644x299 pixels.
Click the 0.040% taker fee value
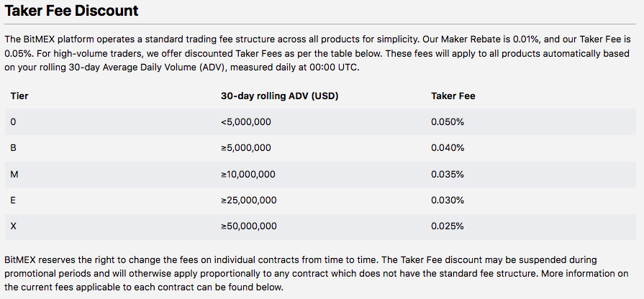(448, 148)
